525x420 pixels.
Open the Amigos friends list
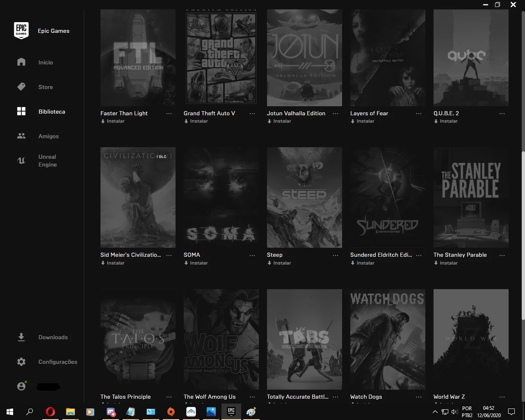(48, 136)
